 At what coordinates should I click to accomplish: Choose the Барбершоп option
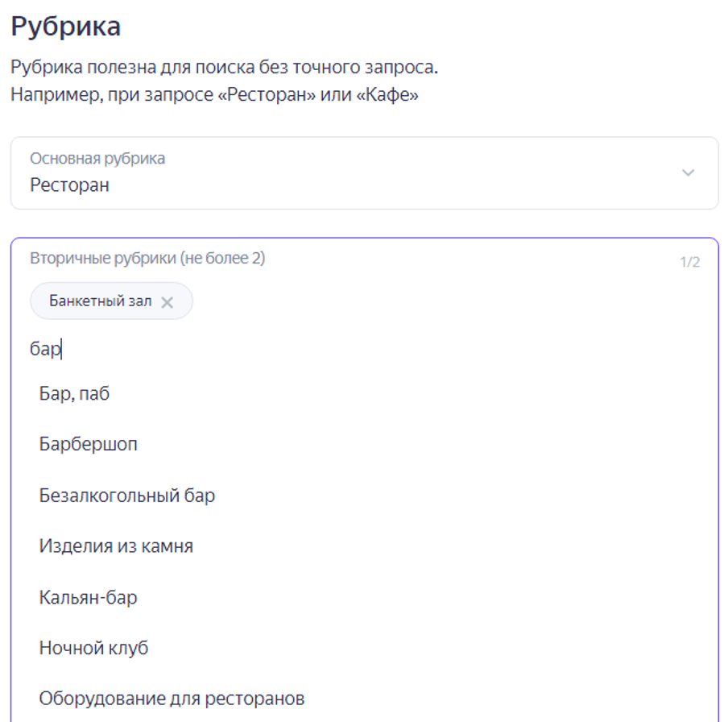tap(88, 444)
